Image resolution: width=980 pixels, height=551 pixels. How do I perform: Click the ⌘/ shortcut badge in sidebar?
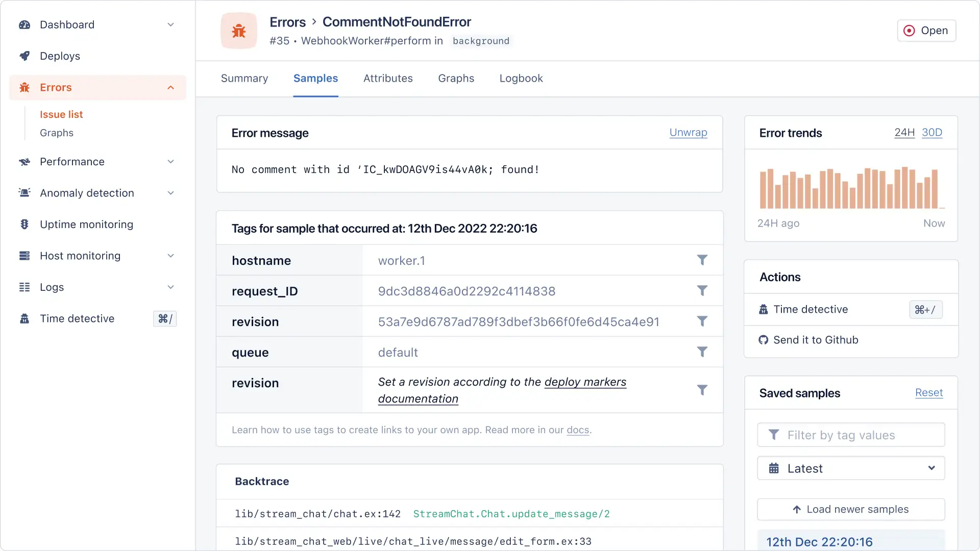point(165,319)
